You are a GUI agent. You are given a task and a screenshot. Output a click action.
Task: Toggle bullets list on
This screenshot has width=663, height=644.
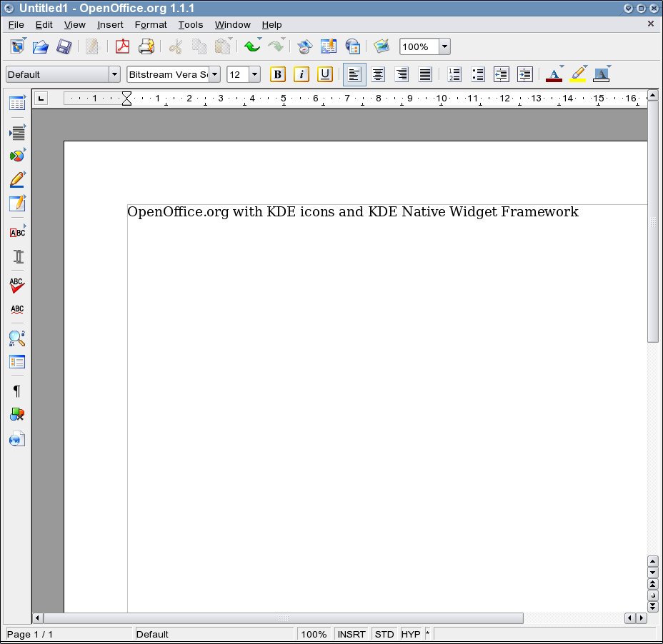(478, 74)
